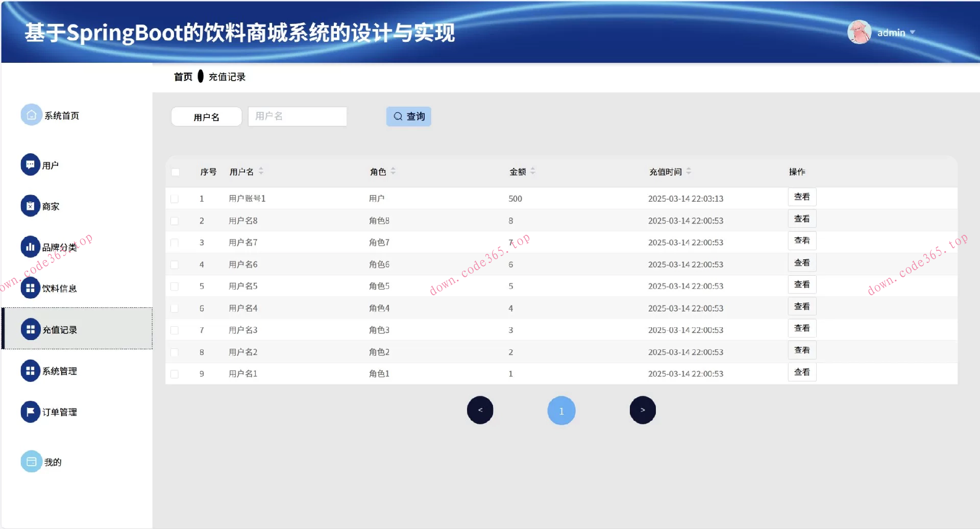Select page 1 in pagination

coord(561,410)
